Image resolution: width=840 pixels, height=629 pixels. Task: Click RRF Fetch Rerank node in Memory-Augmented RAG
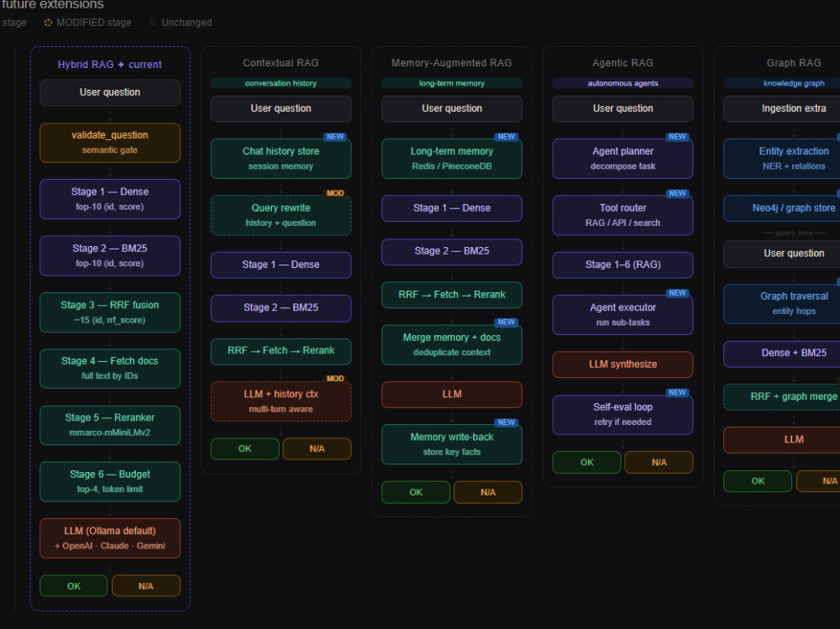452,295
